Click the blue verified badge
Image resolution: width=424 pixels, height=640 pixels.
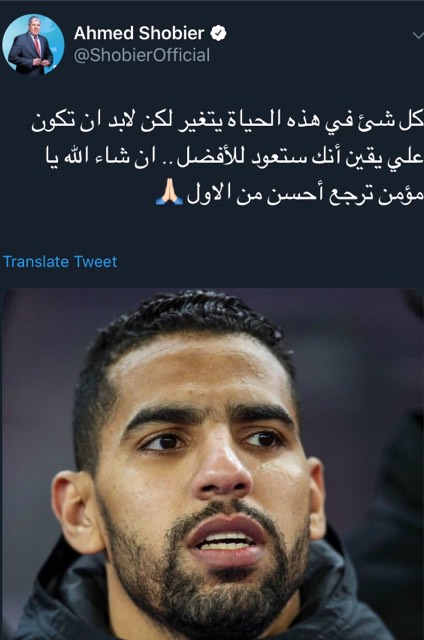(x=218, y=33)
